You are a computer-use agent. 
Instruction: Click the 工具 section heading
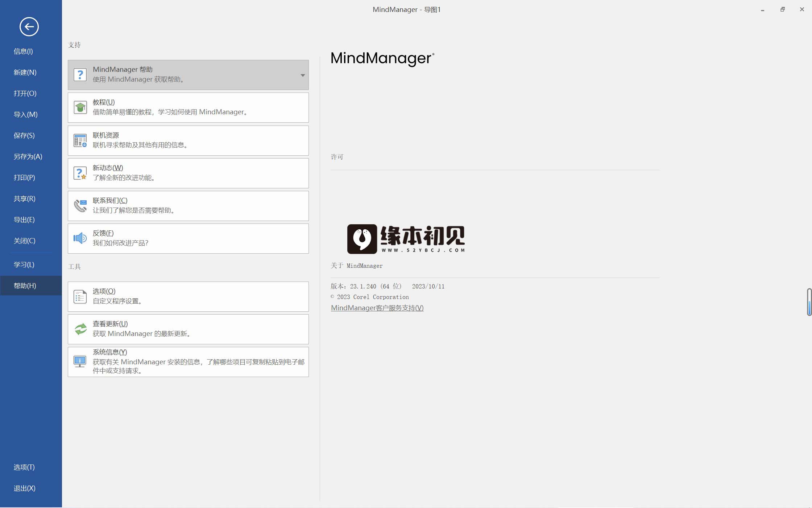point(74,266)
